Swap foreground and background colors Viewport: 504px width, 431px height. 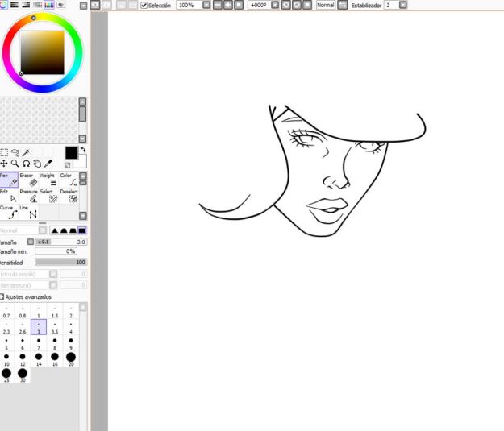(82, 150)
